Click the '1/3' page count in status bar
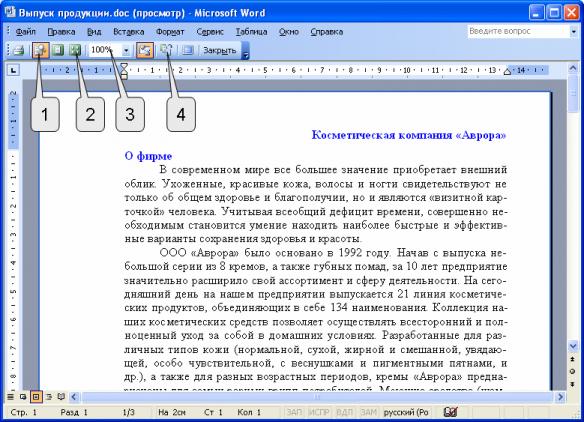 tap(128, 412)
